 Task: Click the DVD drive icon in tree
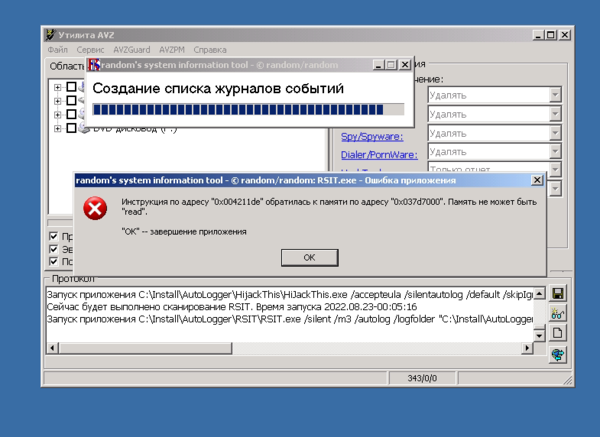pyautogui.click(x=84, y=129)
